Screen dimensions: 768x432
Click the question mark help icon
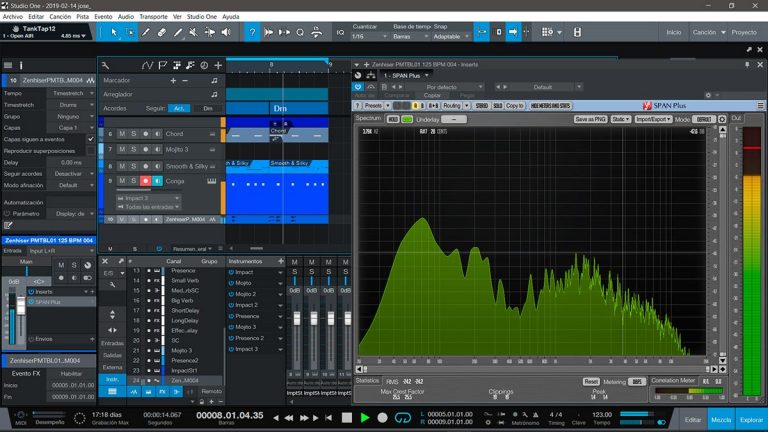click(x=252, y=32)
